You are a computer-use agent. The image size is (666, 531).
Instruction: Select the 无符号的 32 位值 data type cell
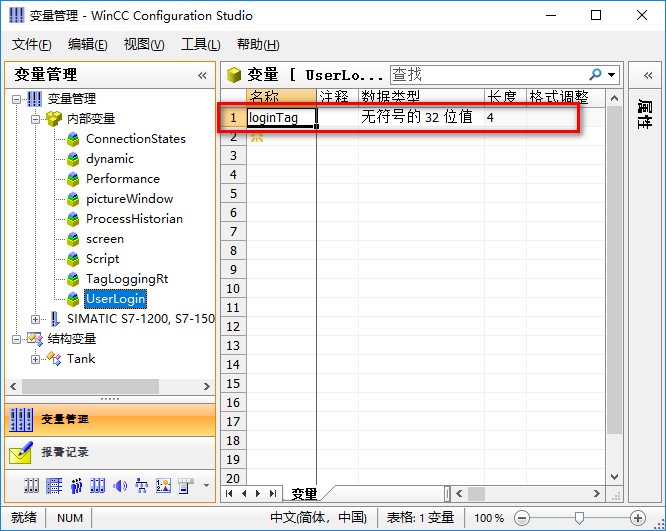tap(421, 117)
